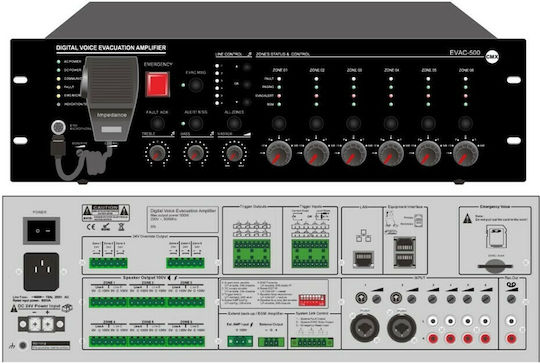The width and height of the screenshot is (540, 363).
Task: Click the CE certification mark
Action: coord(91,227)
